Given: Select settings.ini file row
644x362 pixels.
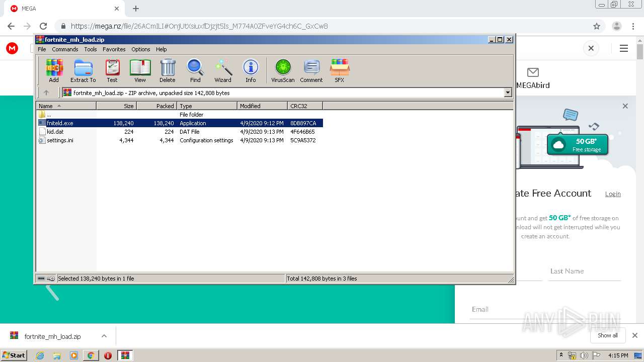Looking at the screenshot, I should pyautogui.click(x=180, y=140).
